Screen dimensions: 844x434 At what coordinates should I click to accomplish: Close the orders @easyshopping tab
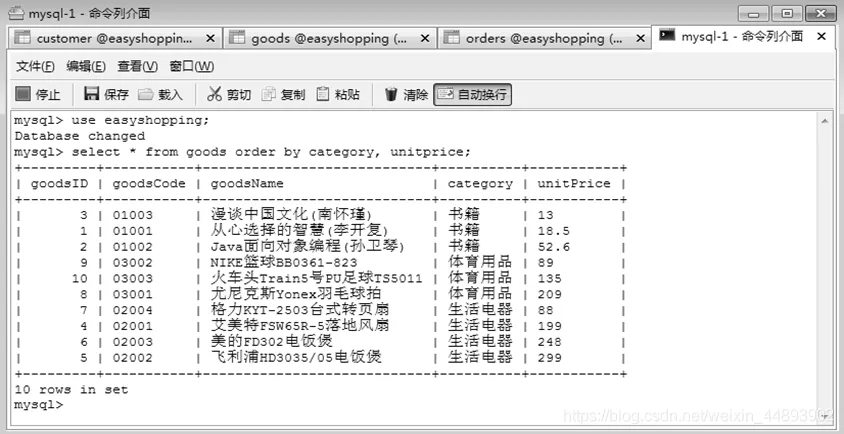coord(640,38)
